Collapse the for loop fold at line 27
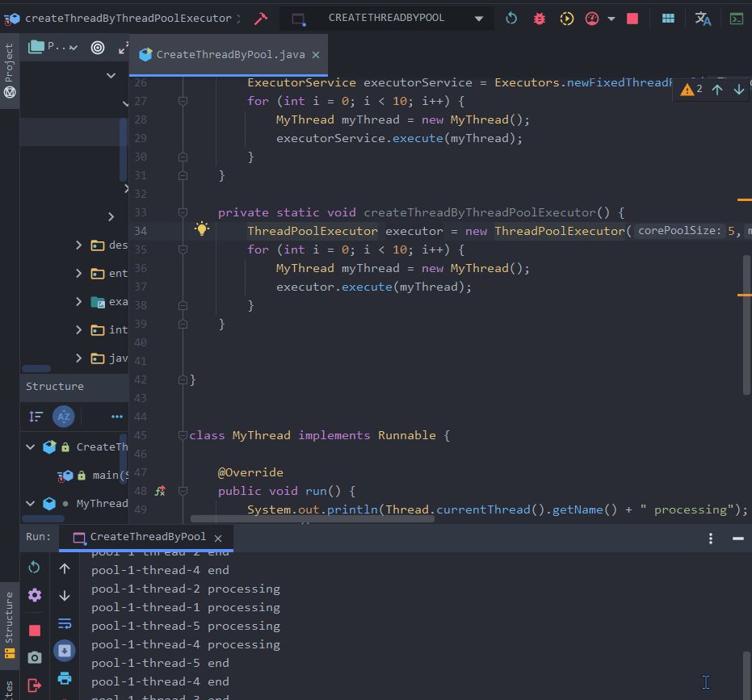Viewport: 752px width, 700px height. click(183, 101)
